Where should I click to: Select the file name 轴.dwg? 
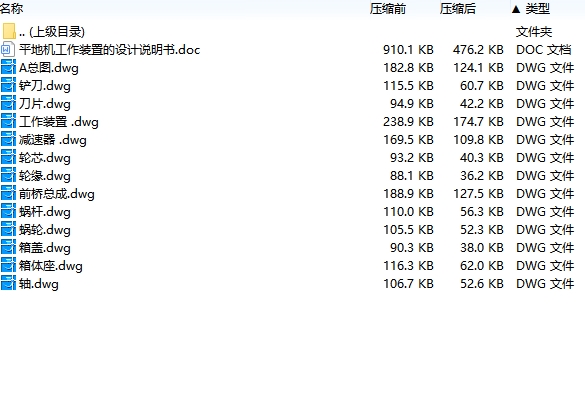point(39,284)
